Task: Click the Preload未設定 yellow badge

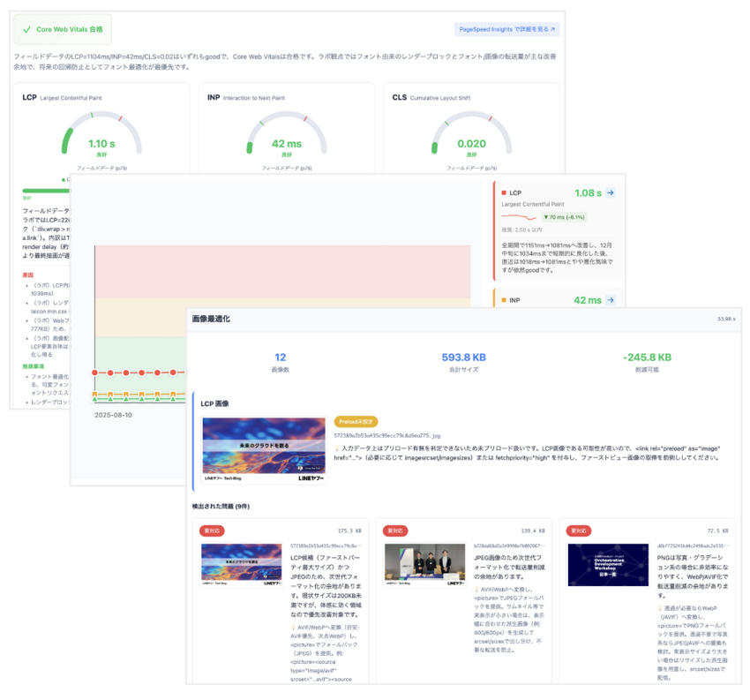Action: coord(356,422)
